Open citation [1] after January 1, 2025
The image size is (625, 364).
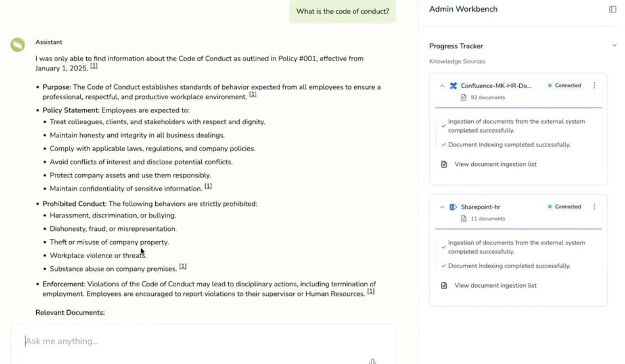pyautogui.click(x=94, y=66)
